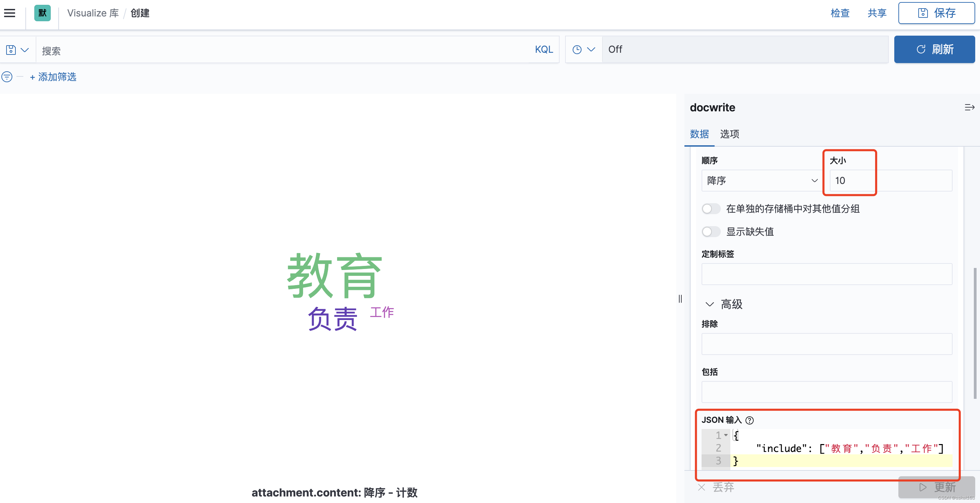Screen dimensions: 980x503
Task: Open the hamburger navigation menu
Action: click(10, 13)
